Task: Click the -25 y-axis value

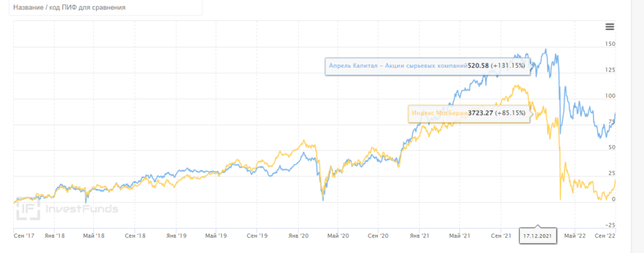Action: (x=611, y=225)
